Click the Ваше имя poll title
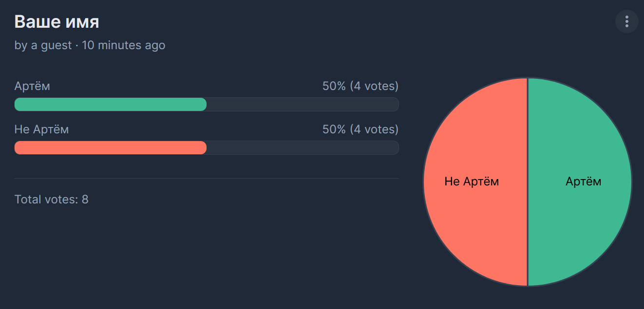Image resolution: width=644 pixels, height=309 pixels. [x=57, y=22]
